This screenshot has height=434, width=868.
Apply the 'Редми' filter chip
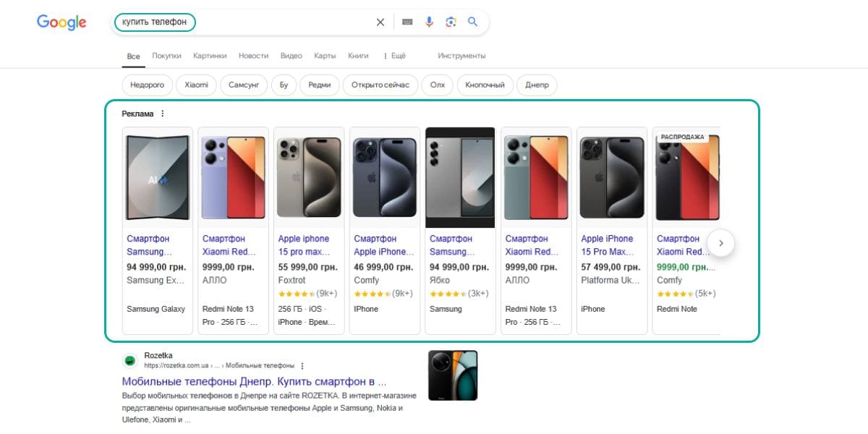[319, 85]
